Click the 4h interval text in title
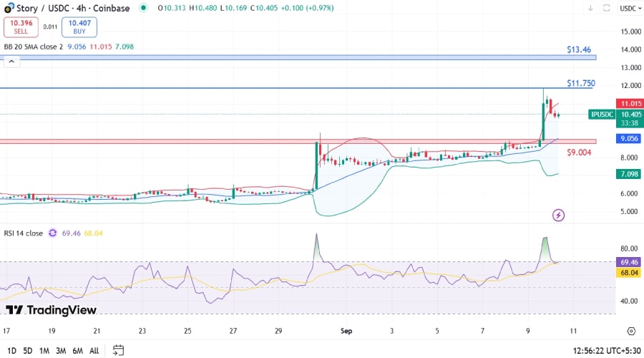This screenshot has width=644, height=358. 82,8
